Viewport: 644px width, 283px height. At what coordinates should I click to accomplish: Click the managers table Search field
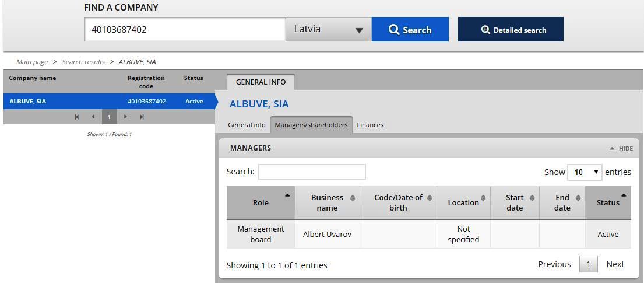point(312,172)
